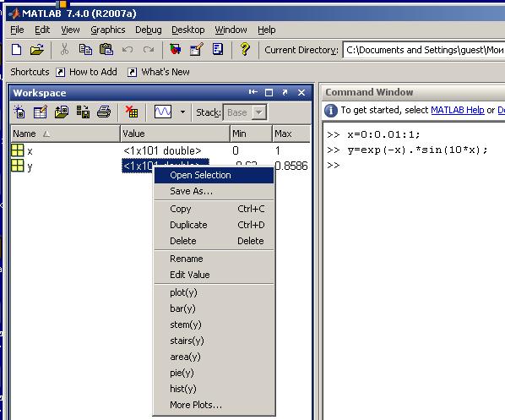The image size is (505, 420).
Task: Open the Graphics menu
Action: [x=107, y=30]
